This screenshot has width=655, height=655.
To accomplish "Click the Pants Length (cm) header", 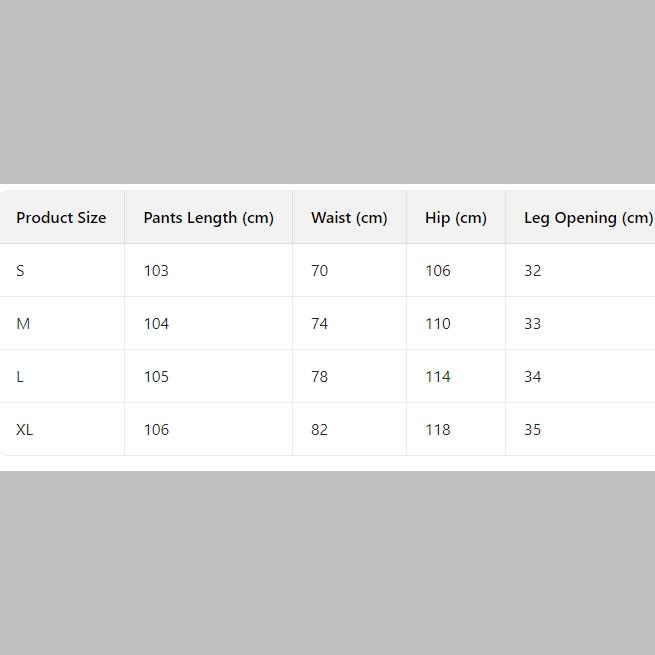I will click(208, 218).
